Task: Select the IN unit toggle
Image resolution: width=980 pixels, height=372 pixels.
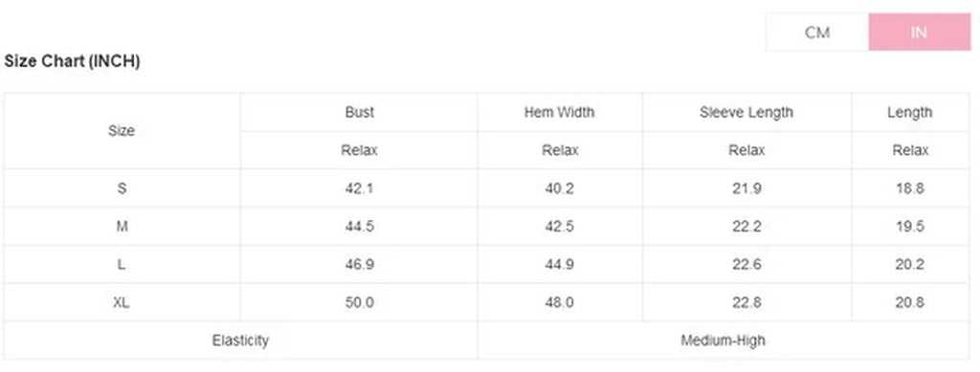Action: (920, 32)
